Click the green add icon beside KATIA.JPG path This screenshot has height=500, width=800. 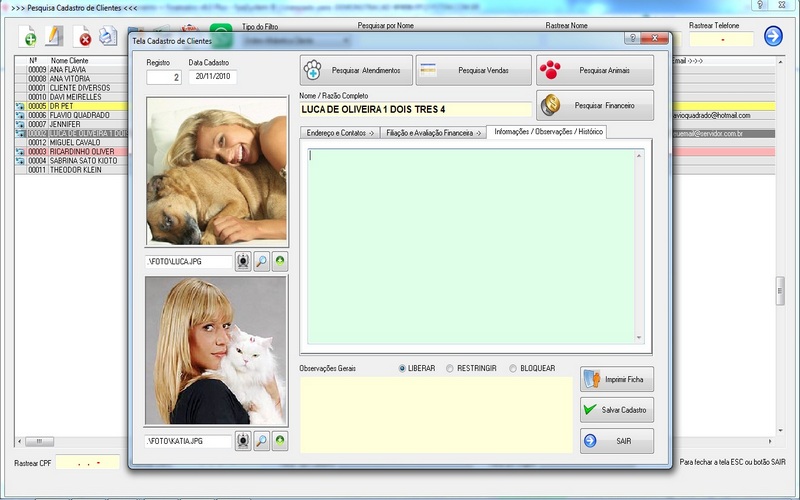pyautogui.click(x=280, y=441)
